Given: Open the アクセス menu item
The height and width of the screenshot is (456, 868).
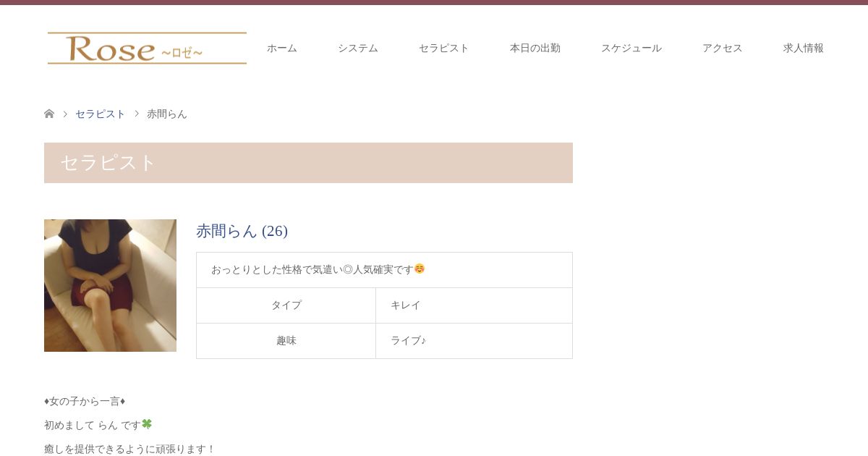Looking at the screenshot, I should click(722, 48).
